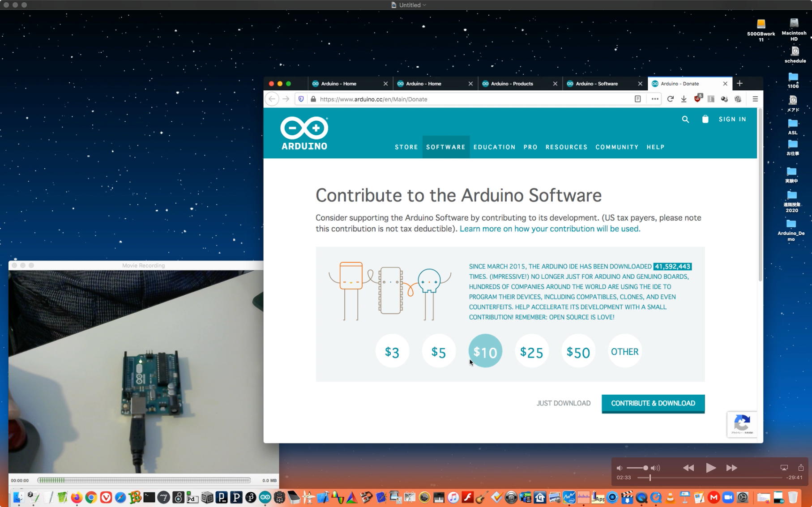Toggle Firefox reader view

637,99
